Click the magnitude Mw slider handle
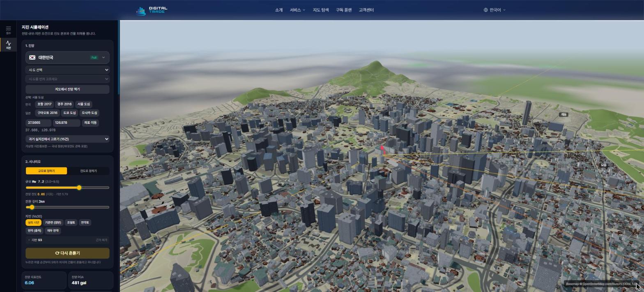644x292 pixels. point(79,188)
